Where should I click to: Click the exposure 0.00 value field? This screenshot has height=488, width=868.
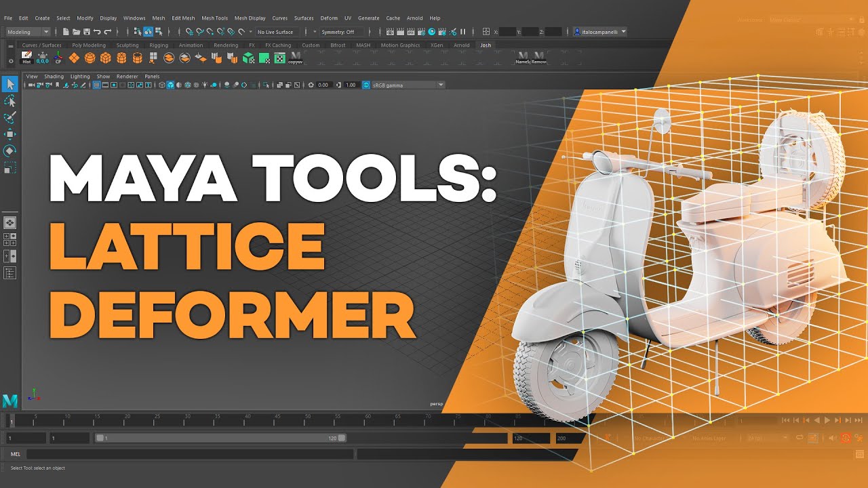pos(323,85)
